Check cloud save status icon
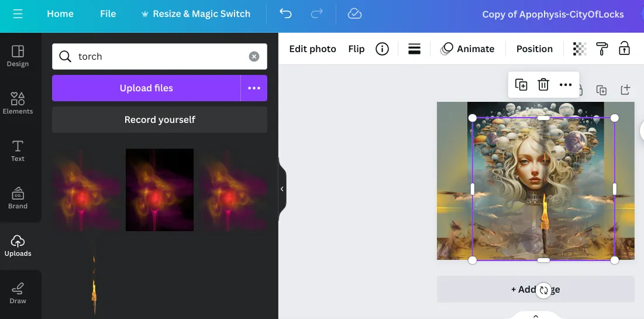 [x=354, y=14]
